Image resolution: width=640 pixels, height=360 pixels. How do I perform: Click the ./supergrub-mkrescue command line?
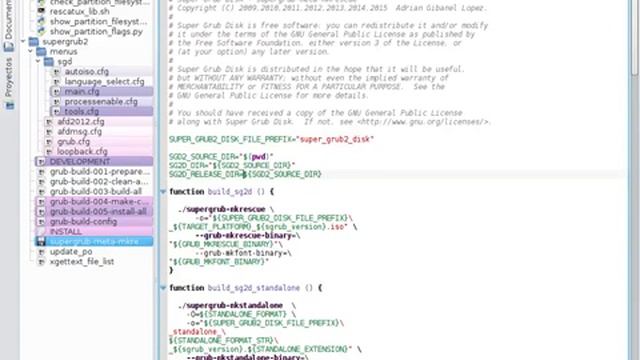226,209
